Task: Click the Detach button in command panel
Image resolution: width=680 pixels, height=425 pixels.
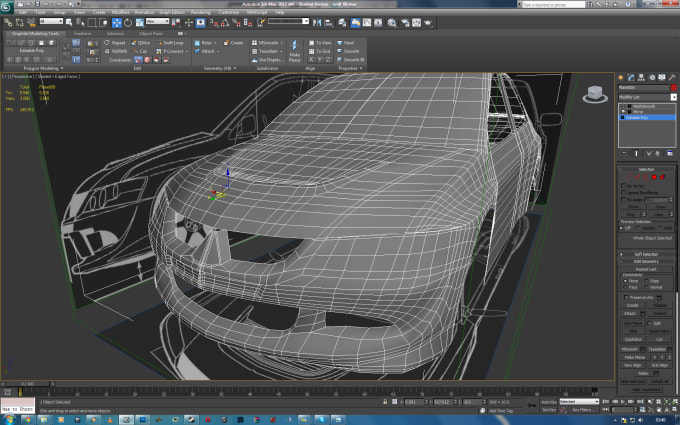Action: coord(660,314)
